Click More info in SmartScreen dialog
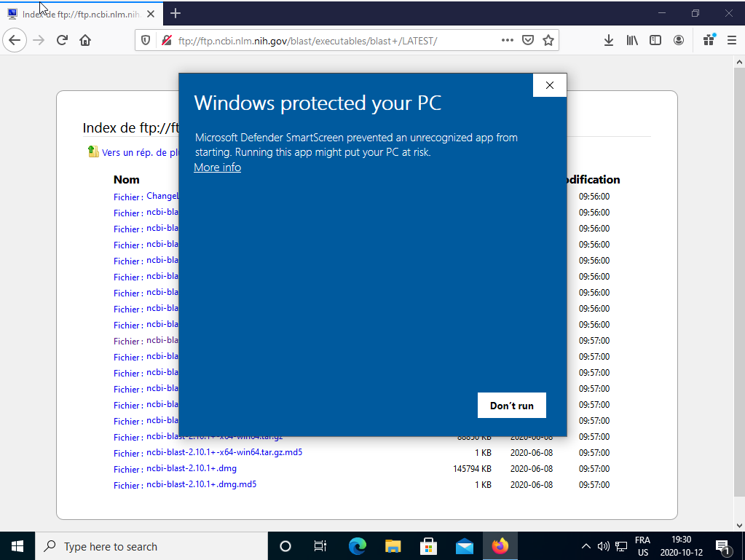This screenshot has height=560, width=745. pyautogui.click(x=218, y=167)
